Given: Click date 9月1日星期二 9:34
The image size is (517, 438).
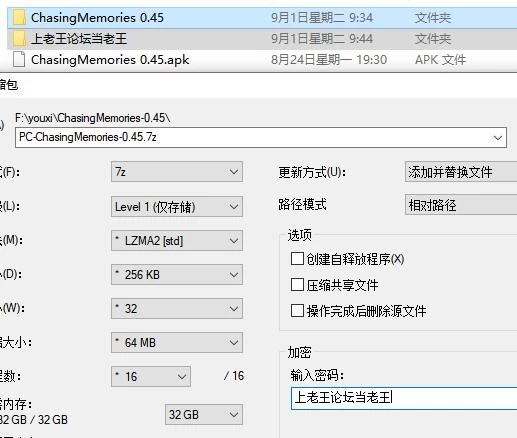Looking at the screenshot, I should point(322,18).
